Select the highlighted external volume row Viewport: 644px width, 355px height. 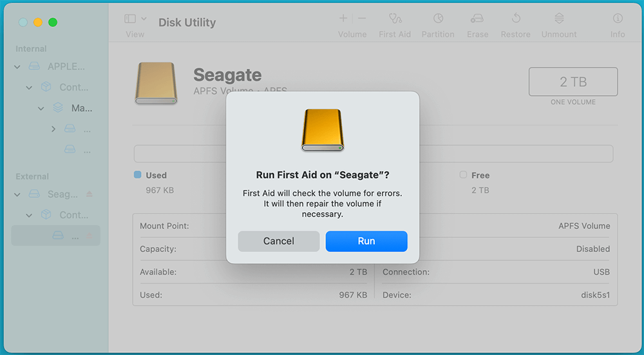55,235
